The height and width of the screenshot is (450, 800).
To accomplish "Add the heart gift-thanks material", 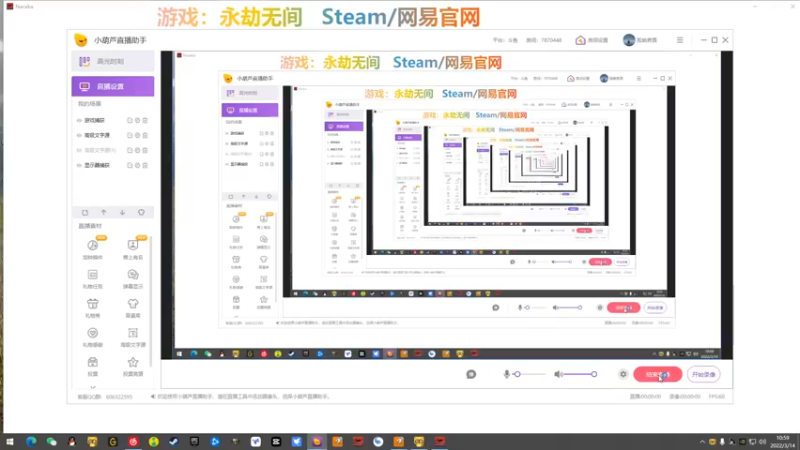I will 92,337.
